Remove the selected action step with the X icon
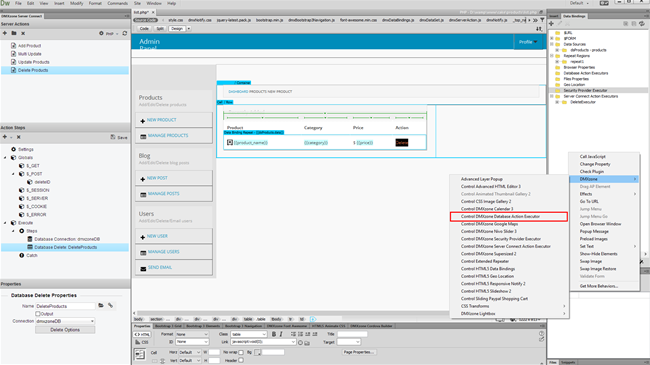 (19, 137)
